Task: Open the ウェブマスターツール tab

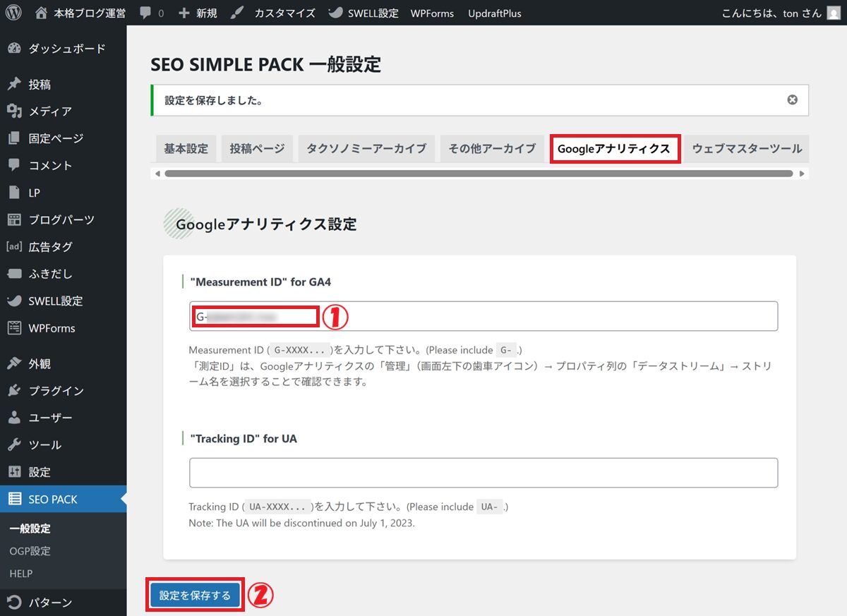Action: pos(746,149)
